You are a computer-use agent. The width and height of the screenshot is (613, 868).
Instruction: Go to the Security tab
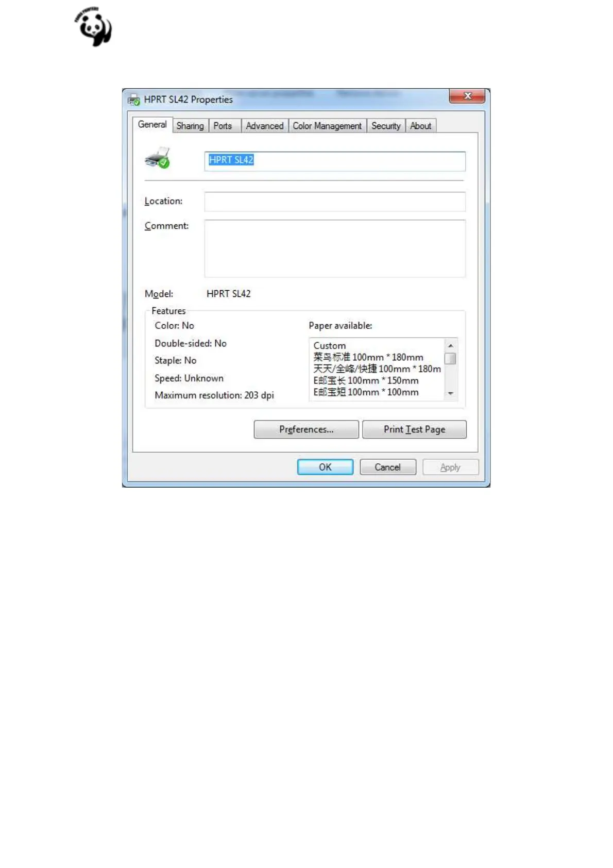click(386, 126)
